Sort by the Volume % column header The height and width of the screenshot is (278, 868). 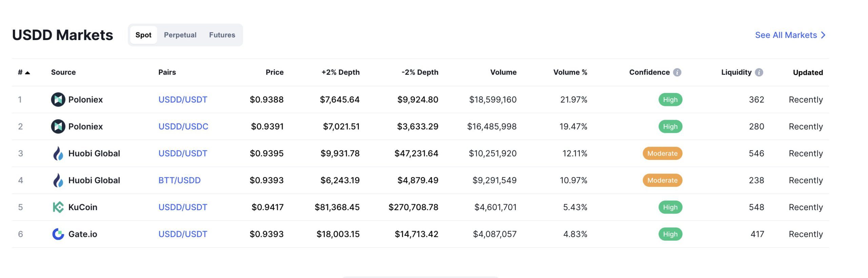570,72
